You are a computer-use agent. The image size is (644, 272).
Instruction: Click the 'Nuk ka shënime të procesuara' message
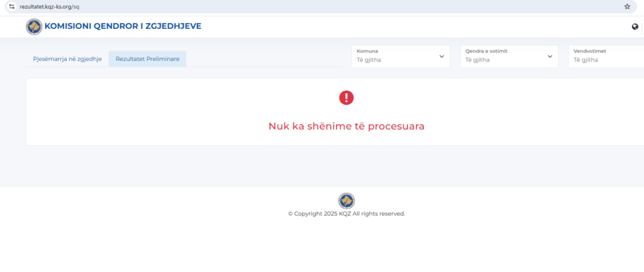pyautogui.click(x=347, y=126)
